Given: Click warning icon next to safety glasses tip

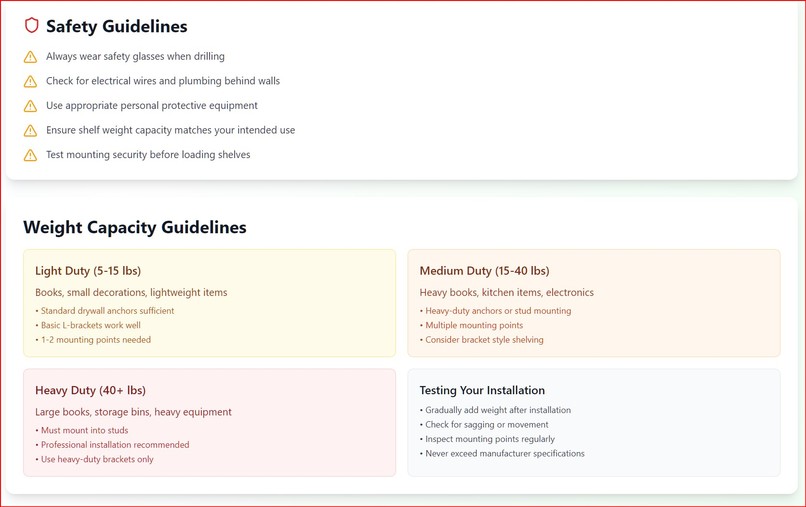Looking at the screenshot, I should (30, 57).
